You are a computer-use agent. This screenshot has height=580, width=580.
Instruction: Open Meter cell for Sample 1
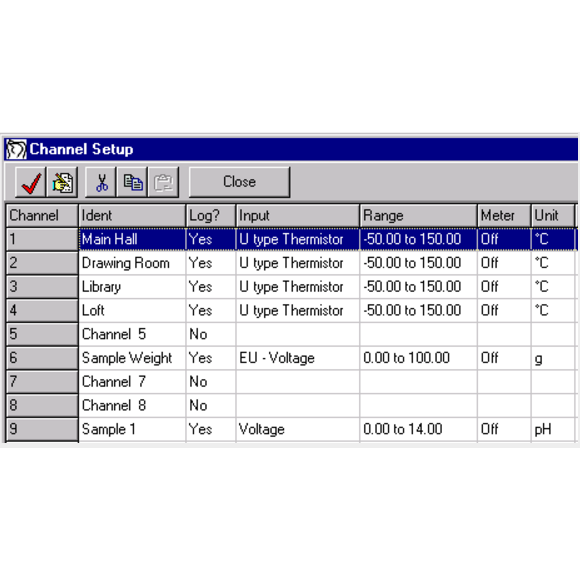click(504, 429)
